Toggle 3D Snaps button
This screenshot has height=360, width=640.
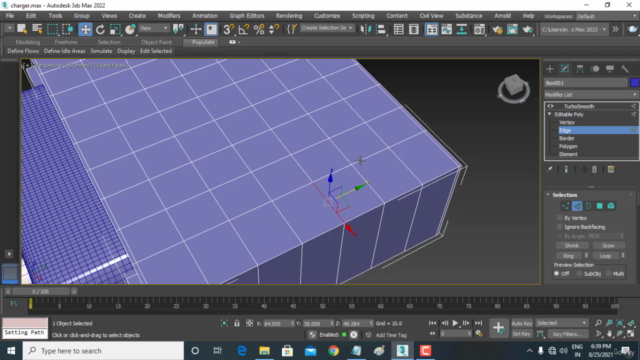click(228, 29)
